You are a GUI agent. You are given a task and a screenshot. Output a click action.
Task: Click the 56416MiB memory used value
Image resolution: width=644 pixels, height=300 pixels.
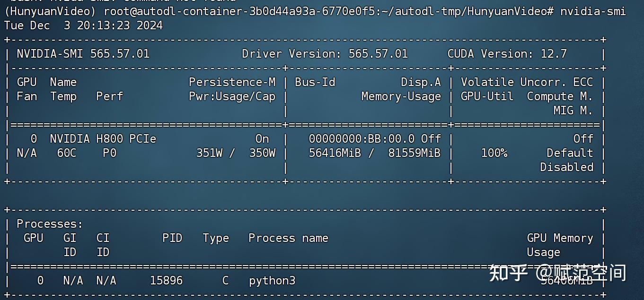coord(335,153)
